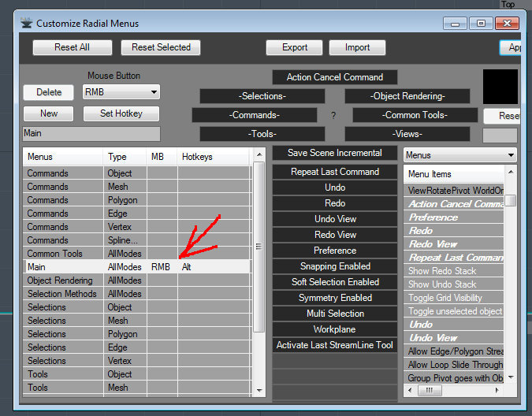This screenshot has height=416, width=532.
Task: Select Commands Object row
Action: click(137, 173)
